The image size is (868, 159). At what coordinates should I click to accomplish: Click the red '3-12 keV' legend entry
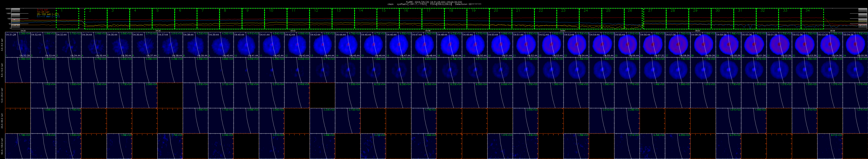(x=42, y=10)
